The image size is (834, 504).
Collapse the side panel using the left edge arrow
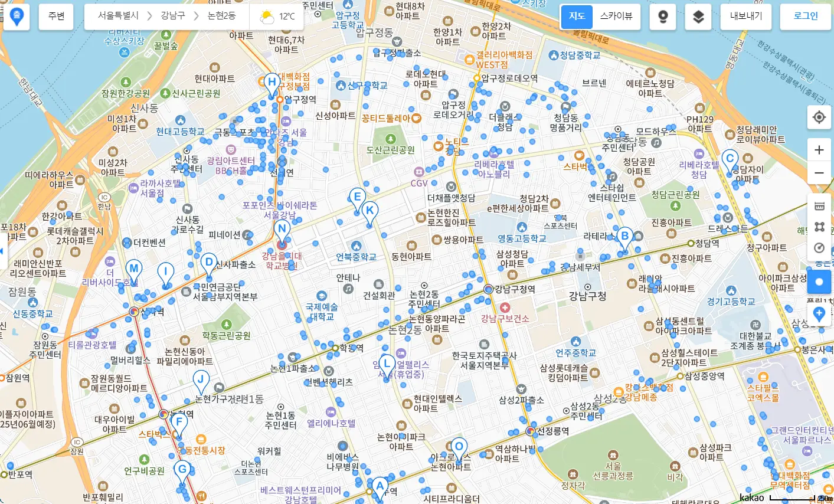click(3, 250)
